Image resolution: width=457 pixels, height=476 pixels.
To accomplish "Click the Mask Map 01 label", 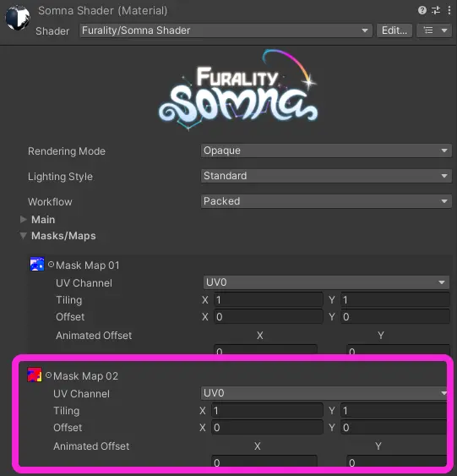I will tap(88, 265).
